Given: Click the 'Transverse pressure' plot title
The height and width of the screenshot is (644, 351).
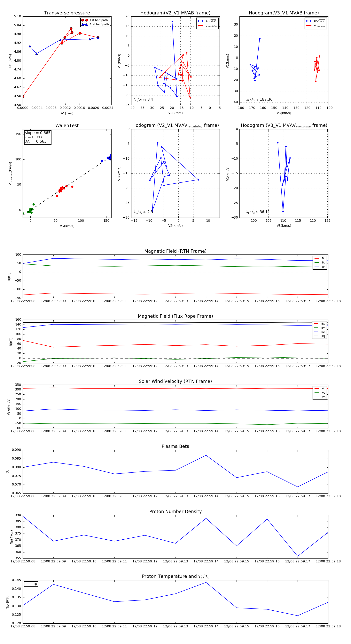Looking at the screenshot, I should pyautogui.click(x=67, y=13).
